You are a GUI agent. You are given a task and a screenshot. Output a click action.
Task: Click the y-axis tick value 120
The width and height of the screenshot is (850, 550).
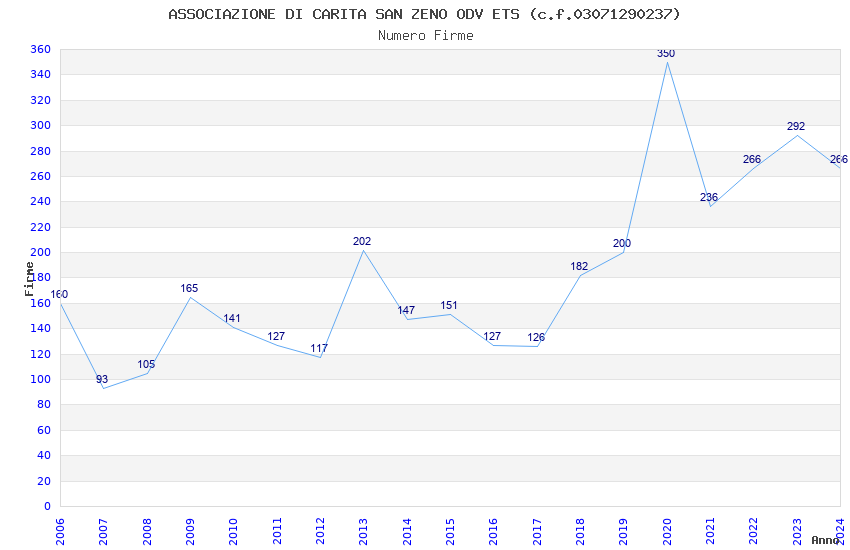tap(41, 354)
